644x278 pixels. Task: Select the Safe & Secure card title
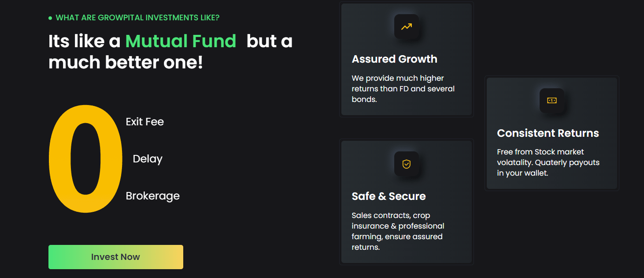click(x=389, y=196)
